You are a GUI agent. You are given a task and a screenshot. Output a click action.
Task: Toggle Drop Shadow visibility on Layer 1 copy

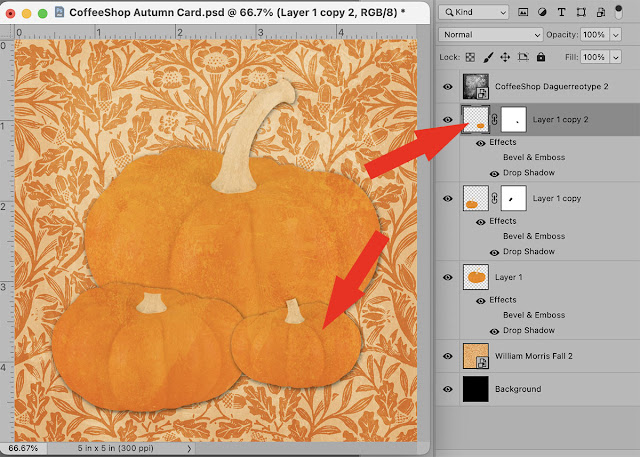(x=494, y=252)
